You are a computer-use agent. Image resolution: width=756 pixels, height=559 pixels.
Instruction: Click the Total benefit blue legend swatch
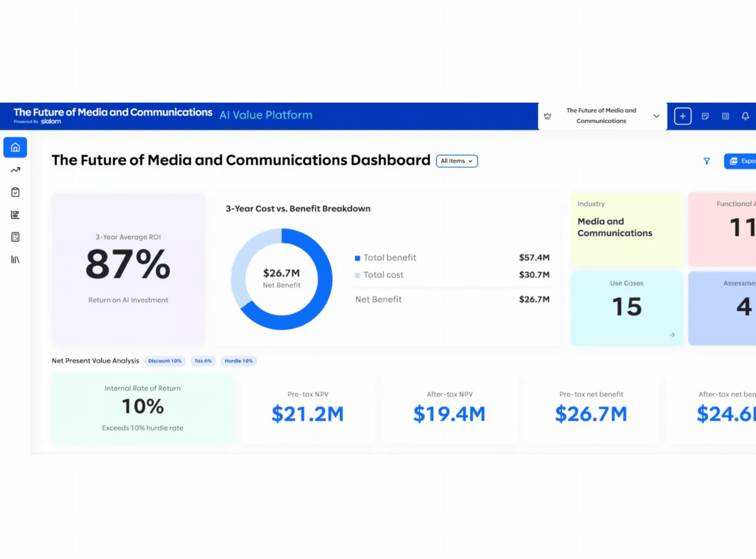357,258
